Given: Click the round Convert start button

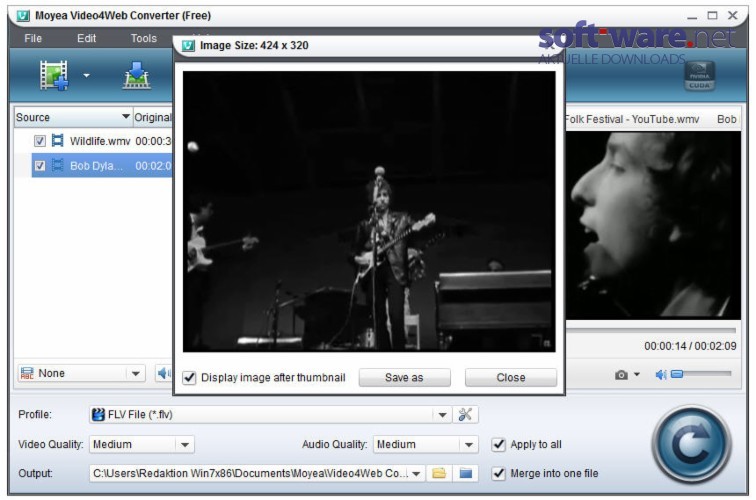Looking at the screenshot, I should tap(692, 445).
